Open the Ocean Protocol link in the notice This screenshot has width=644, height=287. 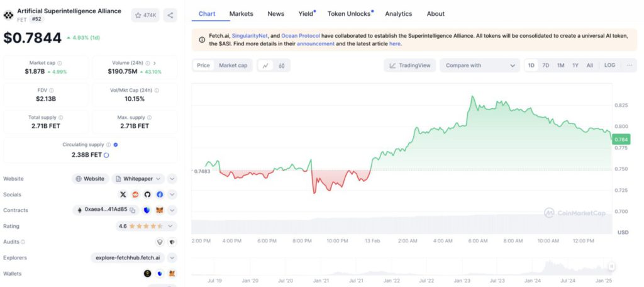pos(301,36)
